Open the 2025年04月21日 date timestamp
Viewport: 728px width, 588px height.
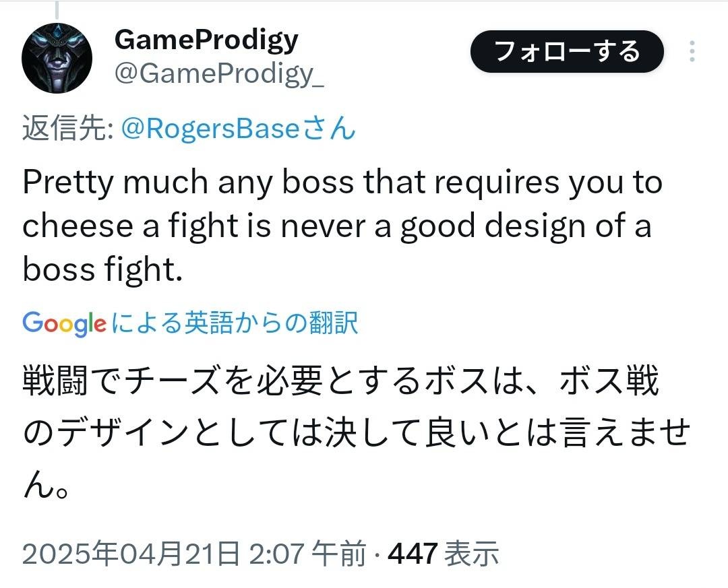[131, 554]
